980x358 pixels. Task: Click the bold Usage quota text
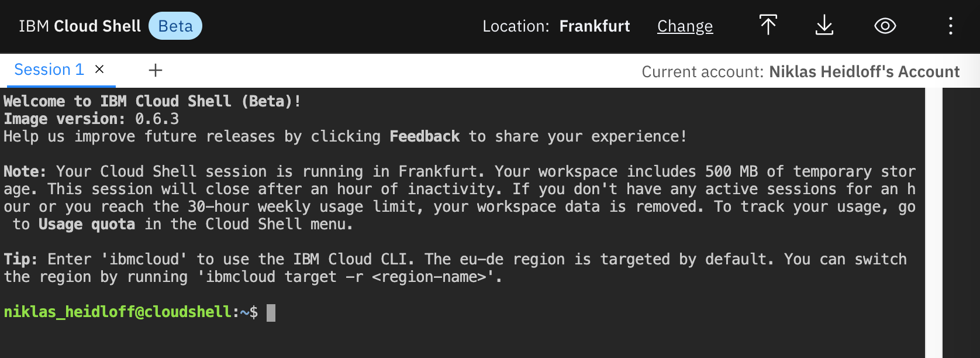[87, 225]
